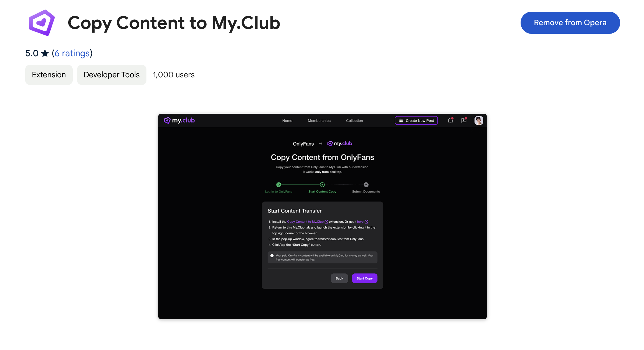Click the Start Copy button

[x=364, y=278]
